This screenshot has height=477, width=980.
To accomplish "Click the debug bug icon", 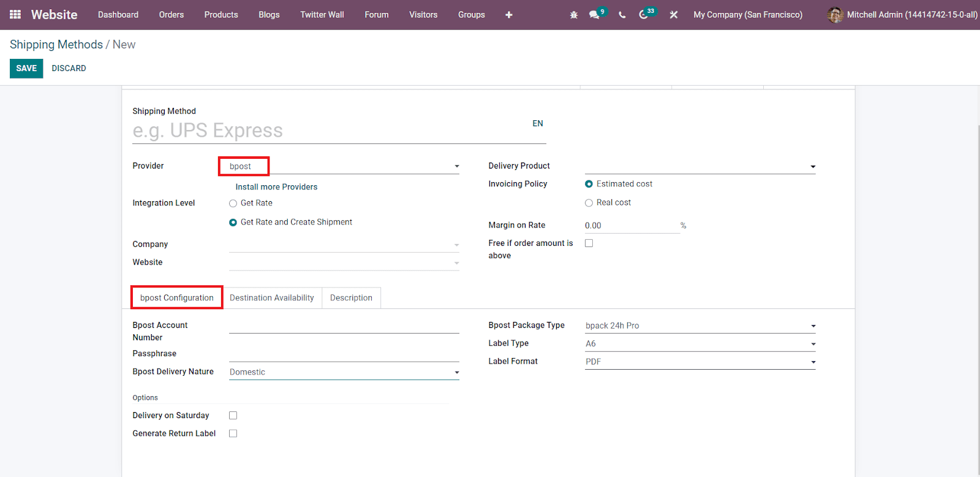I will [574, 15].
